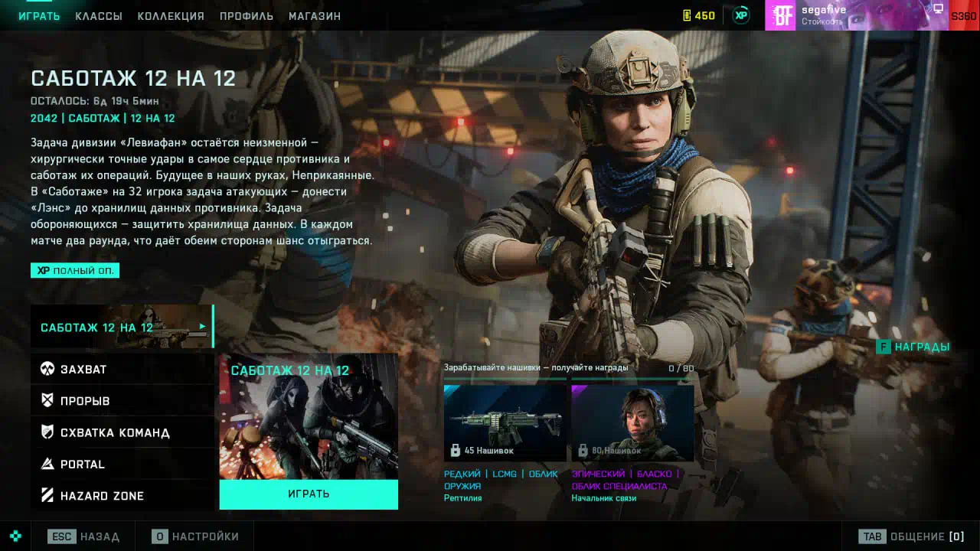Click the lock icon on 45 Нашивок reward
This screenshot has height=551, width=980.
pyautogui.click(x=456, y=450)
